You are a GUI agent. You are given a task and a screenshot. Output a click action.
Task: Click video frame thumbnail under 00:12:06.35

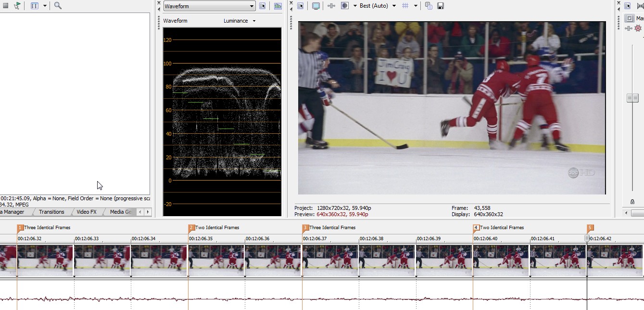(216, 260)
